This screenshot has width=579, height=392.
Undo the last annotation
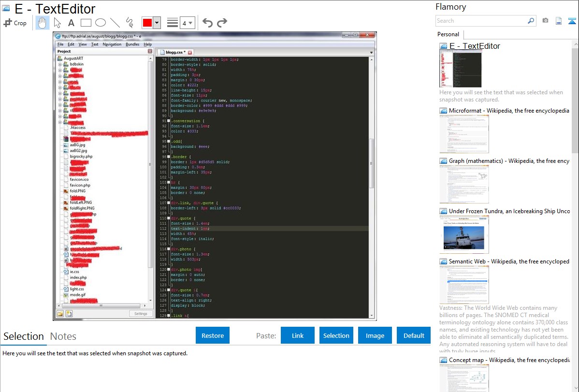(207, 23)
